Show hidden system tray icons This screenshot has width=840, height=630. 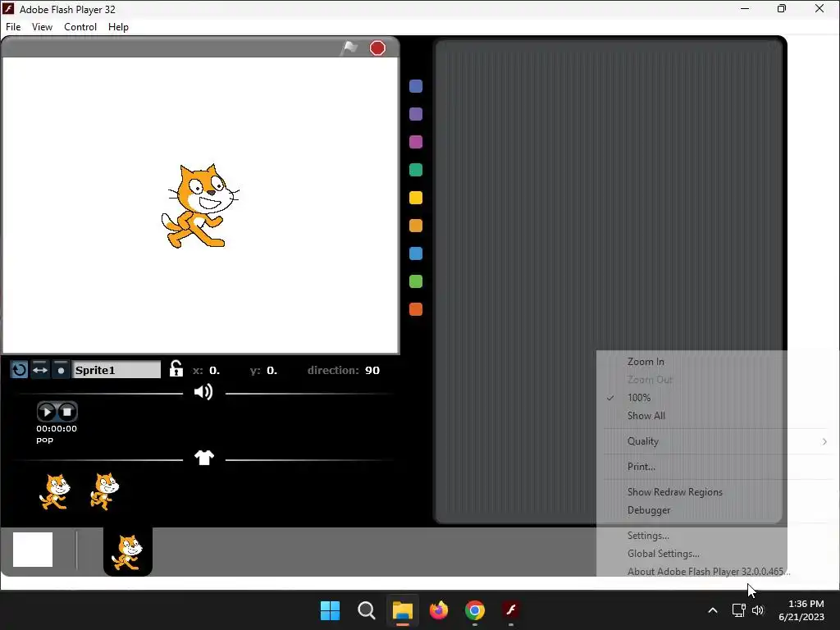[x=713, y=610]
